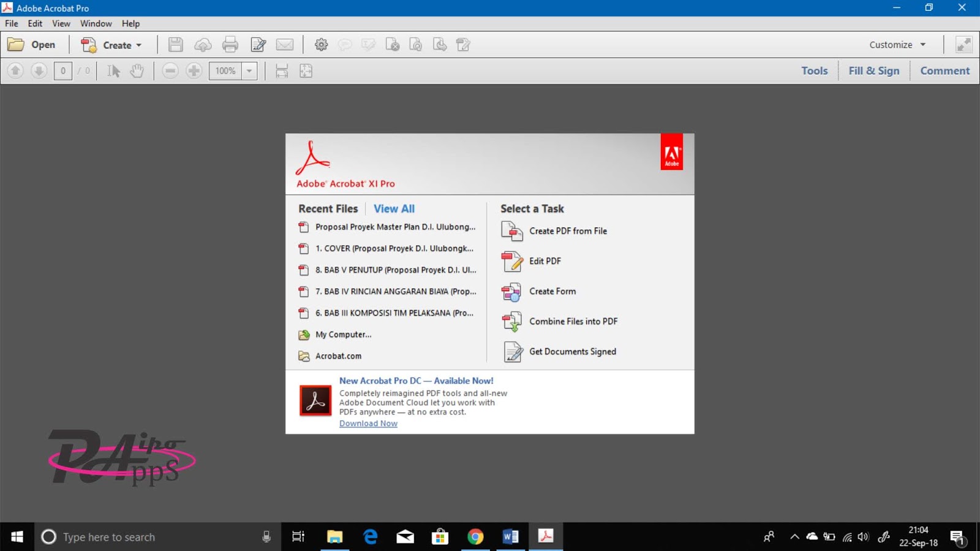Open Word from taskbar
Screen dimensions: 980x551
point(510,537)
